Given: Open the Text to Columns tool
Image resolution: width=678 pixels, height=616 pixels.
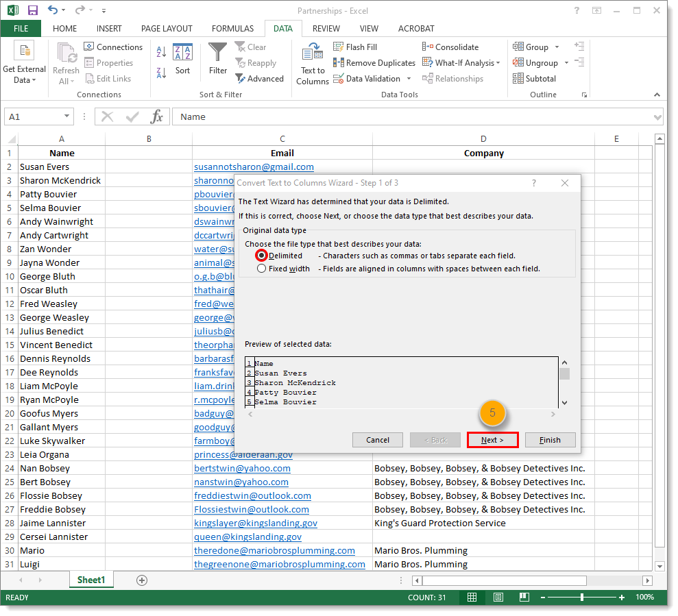Looking at the screenshot, I should point(313,63).
